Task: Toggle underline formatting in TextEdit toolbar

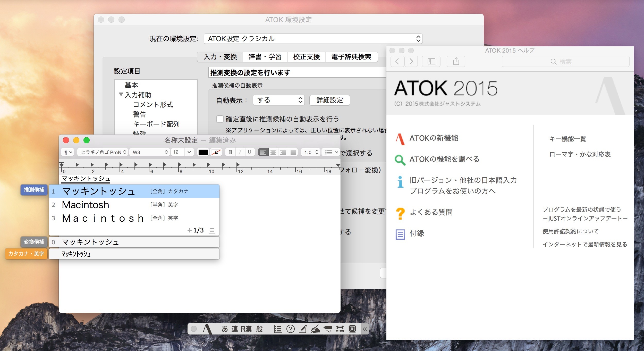Action: [x=249, y=152]
